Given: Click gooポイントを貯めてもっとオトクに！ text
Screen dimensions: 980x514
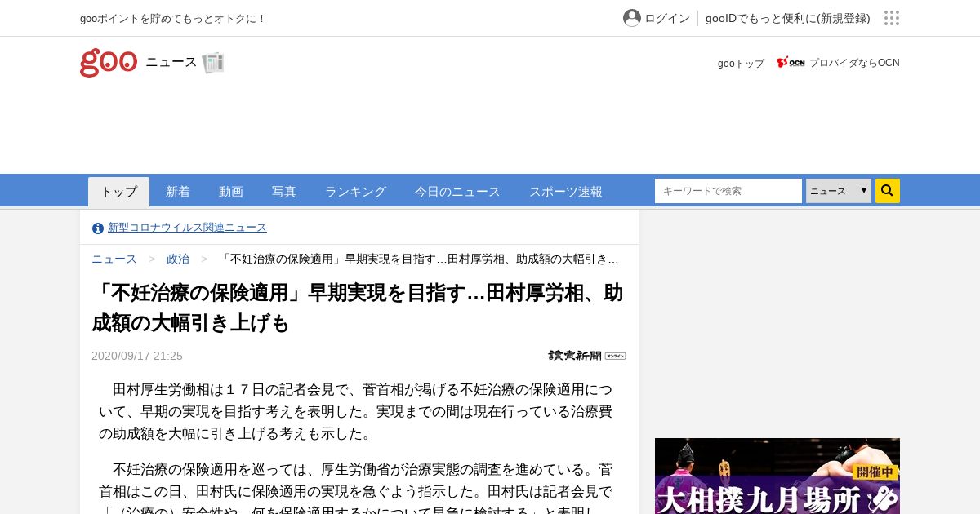Looking at the screenshot, I should click(x=173, y=18).
